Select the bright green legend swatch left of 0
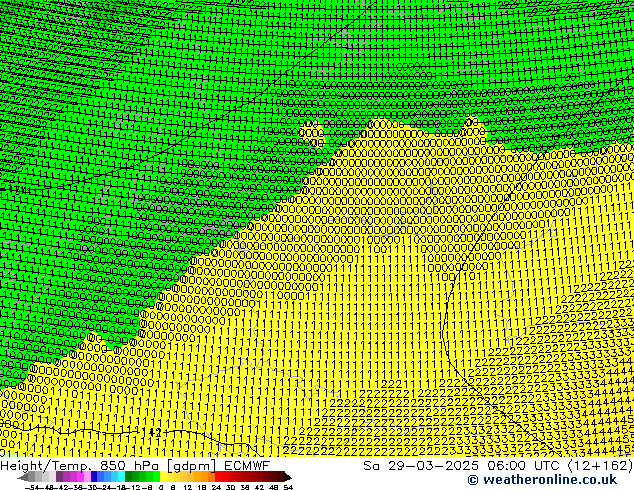Image resolution: width=634 pixels, height=490 pixels. pos(156,476)
